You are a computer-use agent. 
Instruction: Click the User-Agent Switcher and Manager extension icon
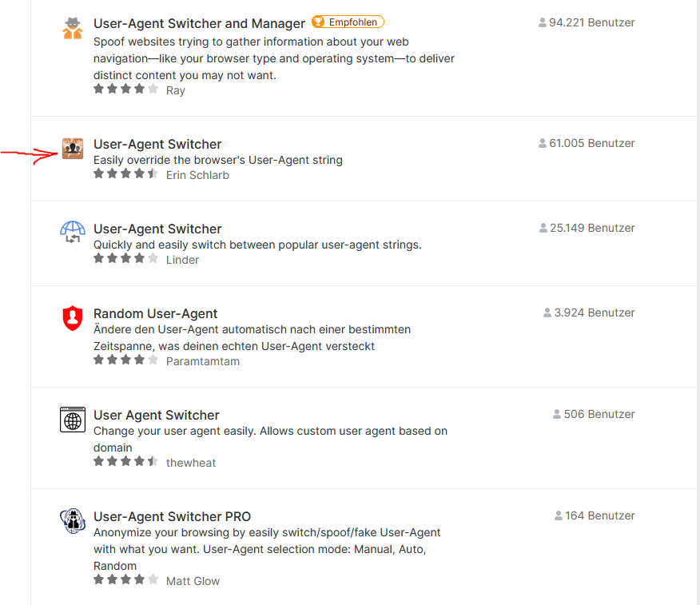pyautogui.click(x=73, y=30)
